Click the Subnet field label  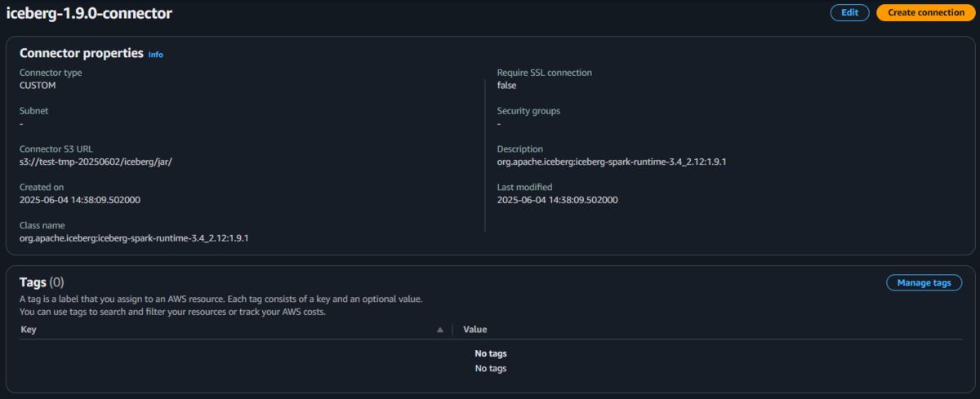[33, 111]
